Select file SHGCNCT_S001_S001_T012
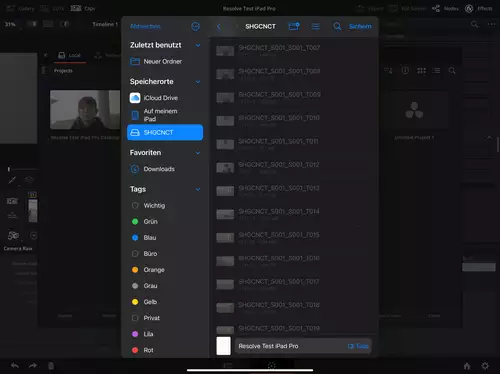 click(294, 167)
